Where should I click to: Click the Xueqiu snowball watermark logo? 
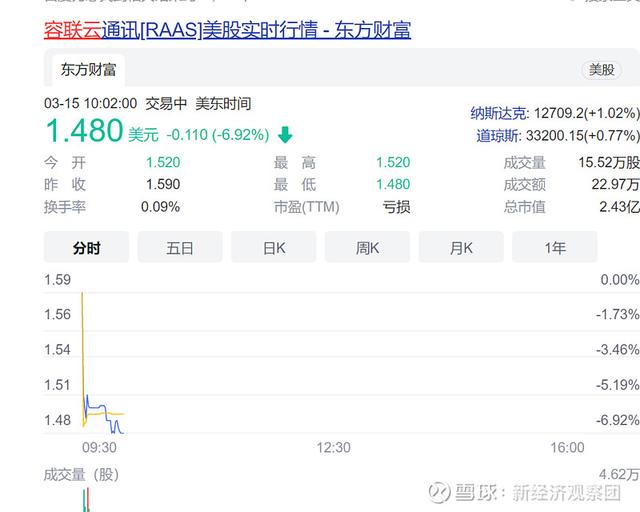[x=439, y=492]
